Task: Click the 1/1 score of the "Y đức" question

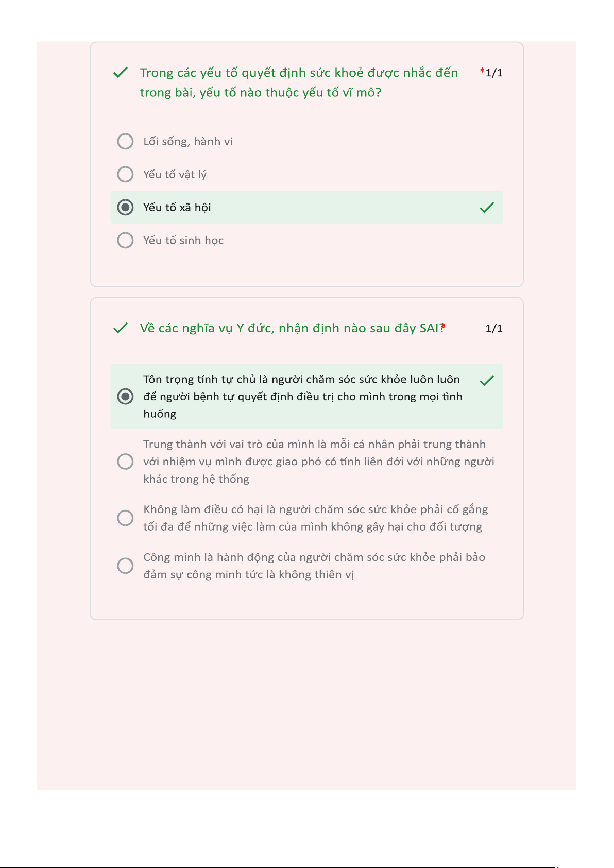Action: pyautogui.click(x=494, y=328)
